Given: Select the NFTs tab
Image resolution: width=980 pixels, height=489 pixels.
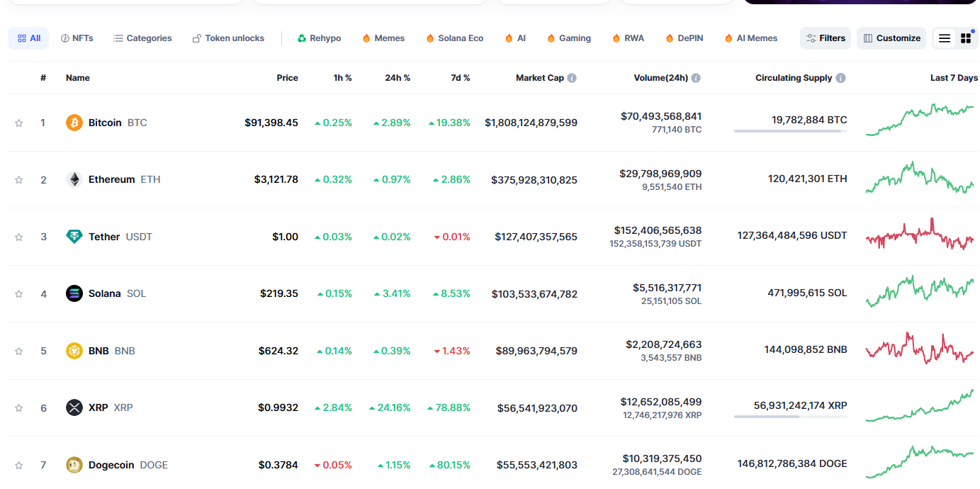Looking at the screenshot, I should click(x=77, y=38).
